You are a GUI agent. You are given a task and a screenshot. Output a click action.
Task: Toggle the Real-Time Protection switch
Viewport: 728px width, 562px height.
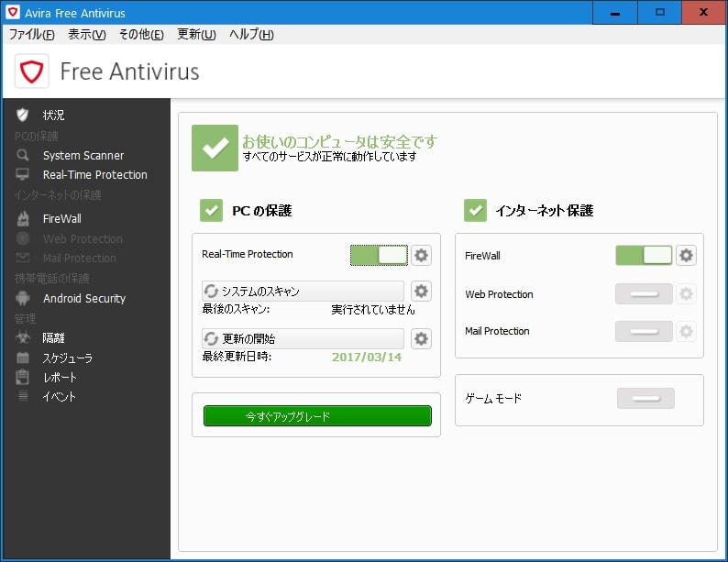click(x=378, y=255)
